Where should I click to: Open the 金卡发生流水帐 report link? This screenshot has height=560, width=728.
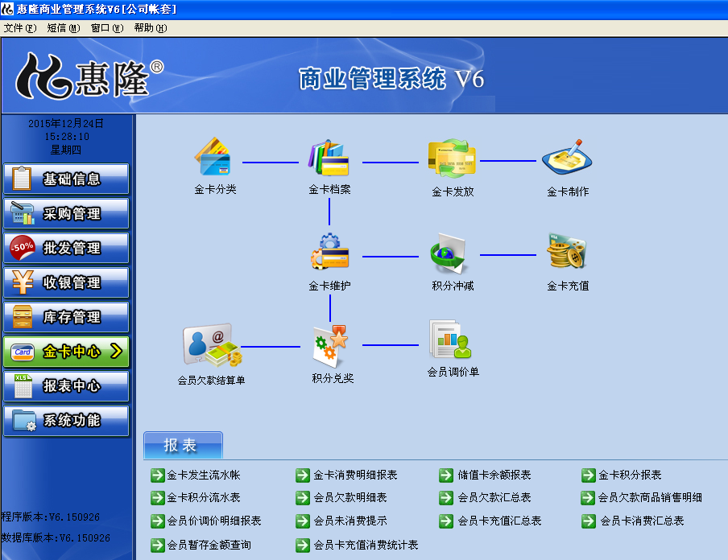pyautogui.click(x=204, y=475)
